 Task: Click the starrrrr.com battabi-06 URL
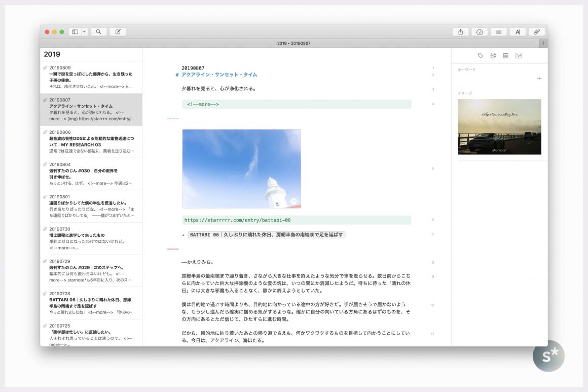pyautogui.click(x=237, y=220)
